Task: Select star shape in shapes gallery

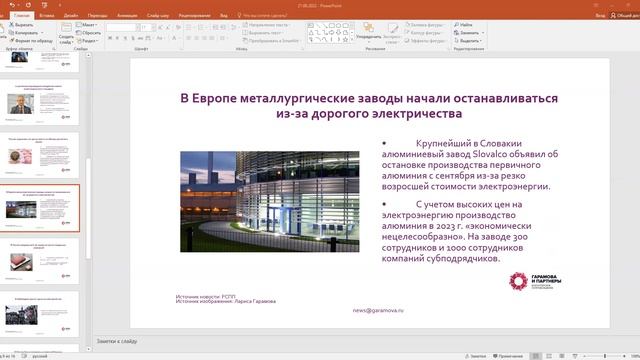Action: 346,40
